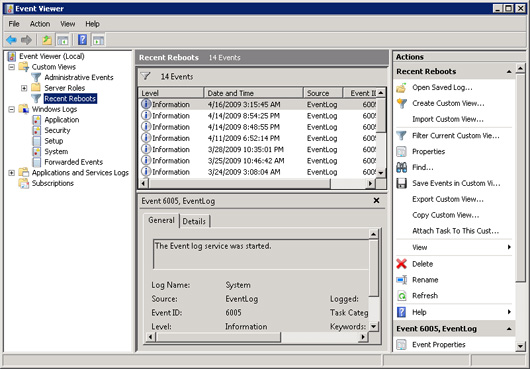Select event logged 3/28/2009 10:35:01 PM
The image size is (530, 369).
click(258, 149)
